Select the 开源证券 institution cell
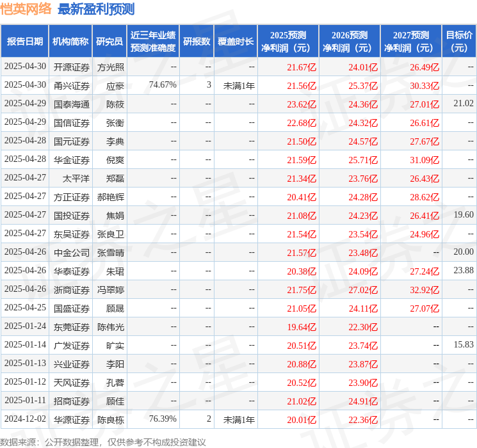 (x=72, y=67)
